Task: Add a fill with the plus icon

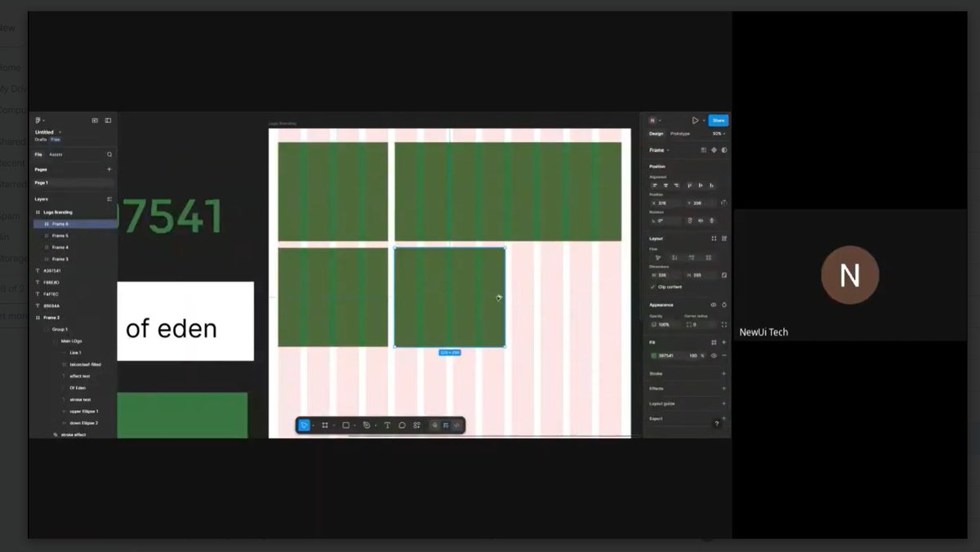Action: (724, 342)
